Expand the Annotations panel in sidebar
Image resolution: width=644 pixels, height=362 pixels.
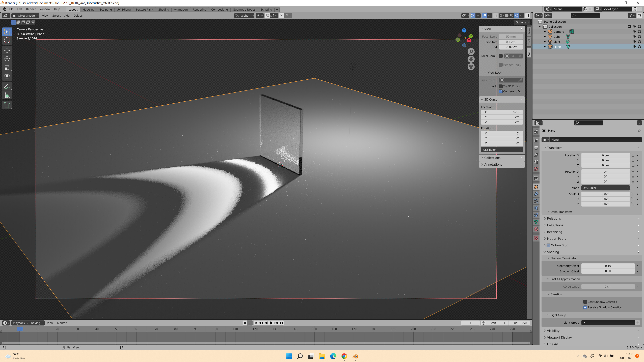pyautogui.click(x=493, y=164)
